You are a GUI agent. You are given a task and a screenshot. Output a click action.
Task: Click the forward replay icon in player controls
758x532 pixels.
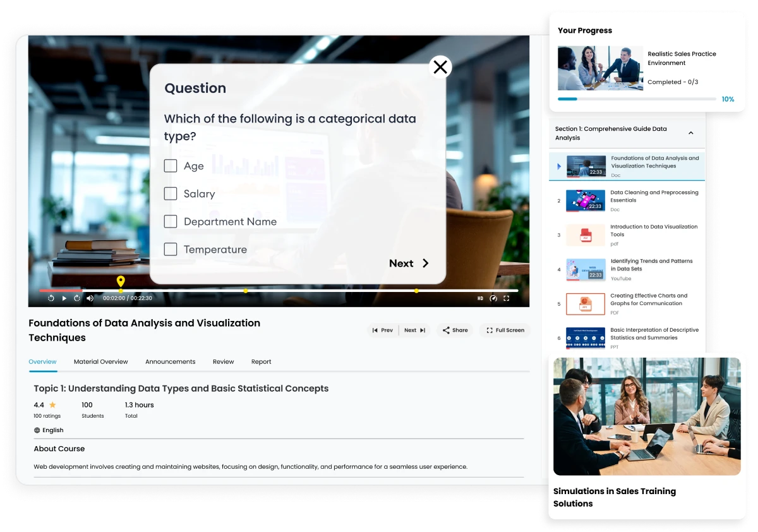tap(76, 298)
